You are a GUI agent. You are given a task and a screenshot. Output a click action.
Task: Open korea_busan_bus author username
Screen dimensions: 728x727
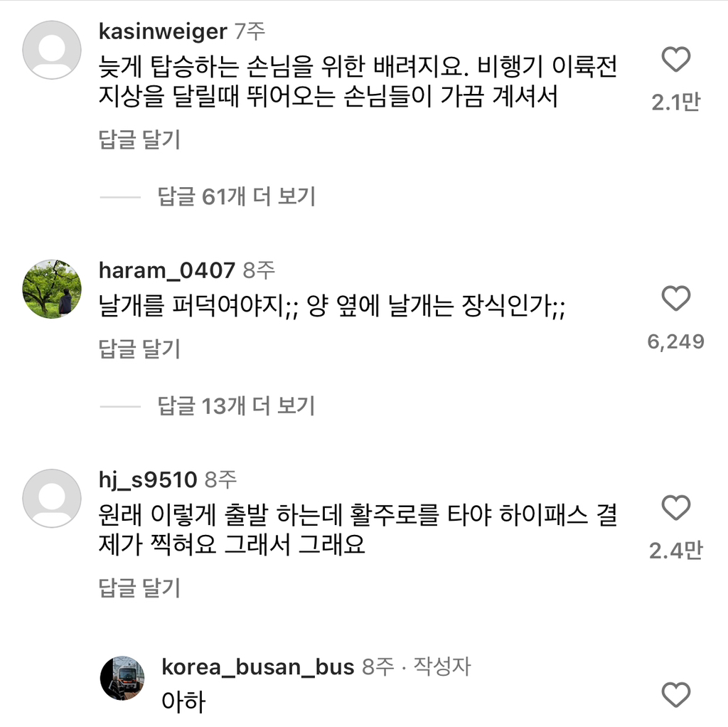click(257, 667)
